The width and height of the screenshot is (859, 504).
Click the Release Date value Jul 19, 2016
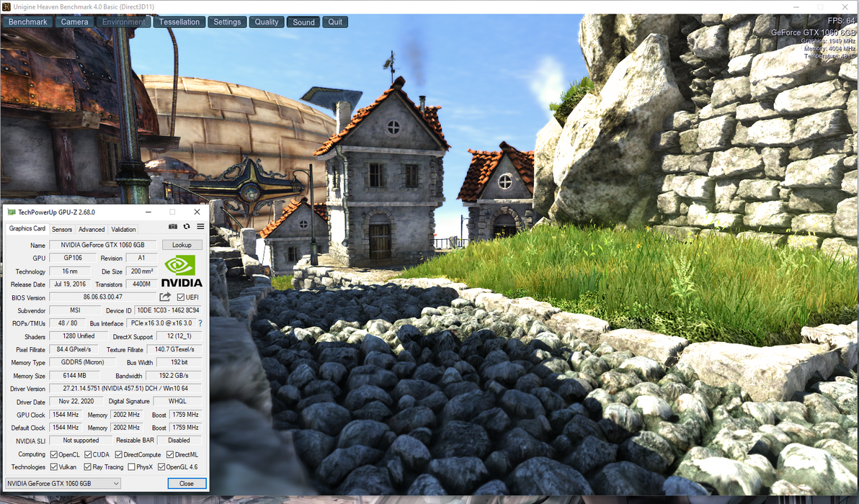click(x=70, y=284)
